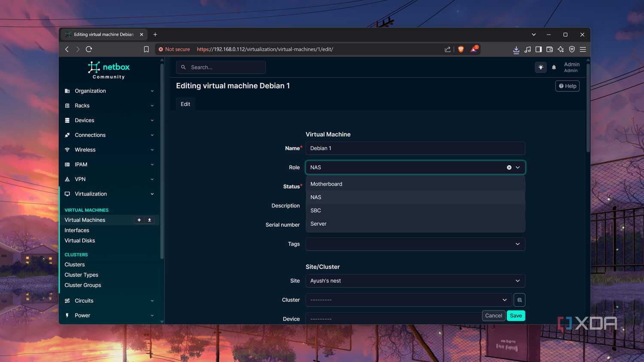644x362 pixels.
Task: Expand the Power menu
Action: [109, 315]
